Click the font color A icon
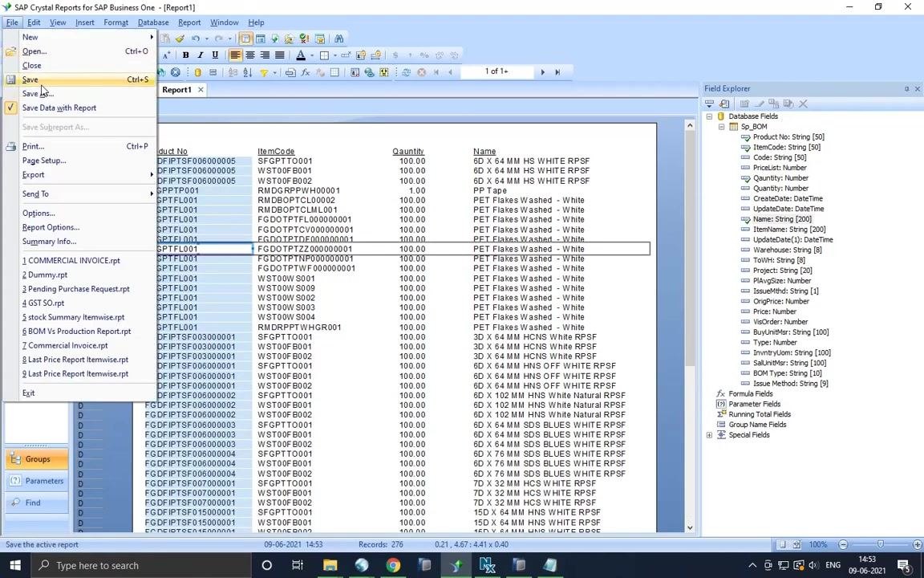 click(301, 55)
